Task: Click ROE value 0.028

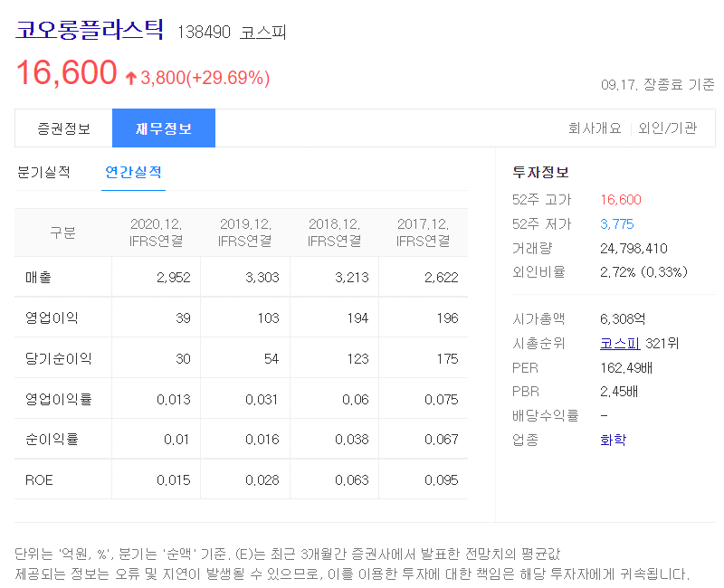Action: pyautogui.click(x=262, y=480)
